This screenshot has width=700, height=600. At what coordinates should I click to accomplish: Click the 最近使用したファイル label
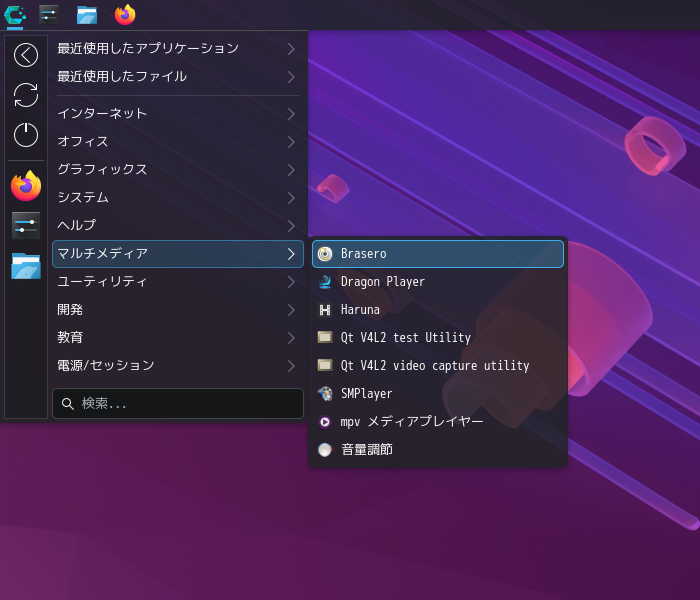coord(122,76)
